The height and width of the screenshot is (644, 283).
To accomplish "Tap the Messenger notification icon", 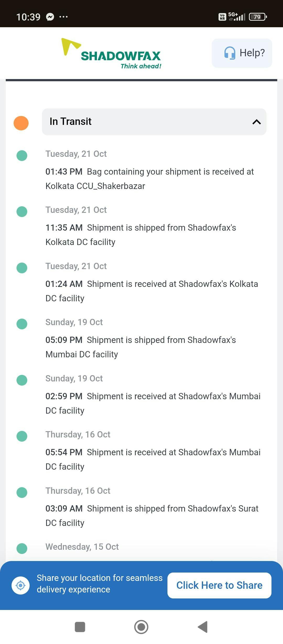I will click(50, 17).
